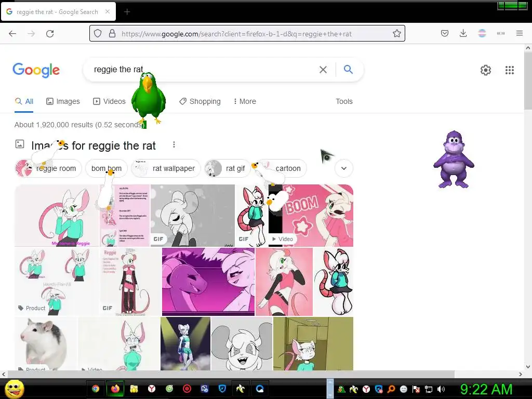Open Google quick settings gear icon
Viewport: 532px width, 399px height.
(x=486, y=70)
